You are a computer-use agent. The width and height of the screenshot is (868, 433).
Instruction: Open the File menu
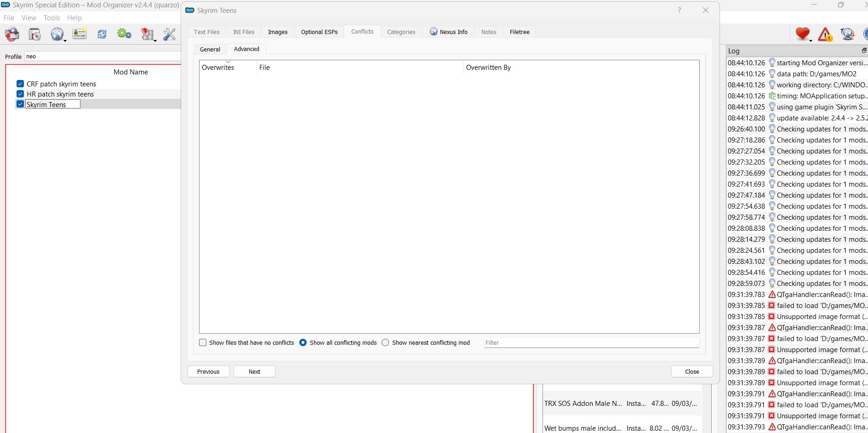(x=9, y=17)
